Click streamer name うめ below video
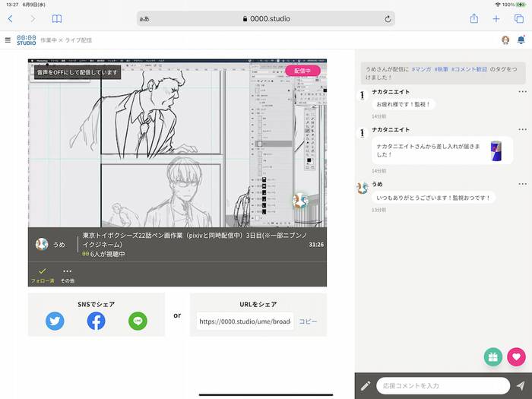Viewport: 532px width, 399px height. pos(59,245)
